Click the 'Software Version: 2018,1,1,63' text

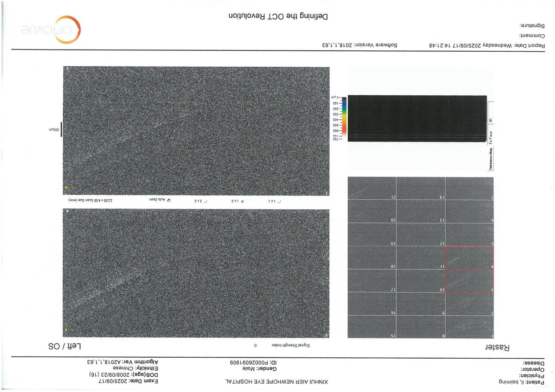tap(360, 45)
